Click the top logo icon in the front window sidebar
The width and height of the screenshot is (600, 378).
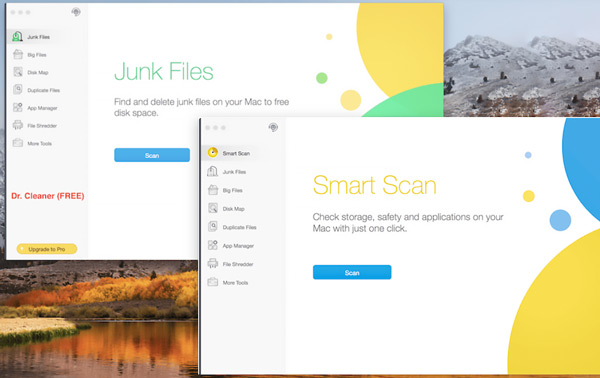(x=273, y=127)
